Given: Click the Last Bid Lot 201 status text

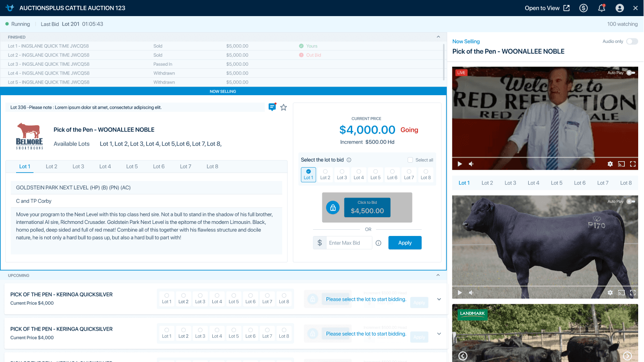Looking at the screenshot, I should click(x=72, y=24).
